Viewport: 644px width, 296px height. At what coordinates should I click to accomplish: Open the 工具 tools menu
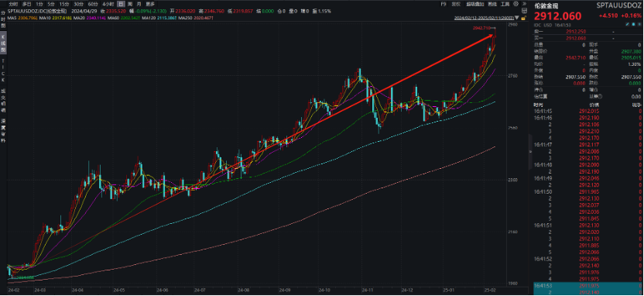(505, 4)
